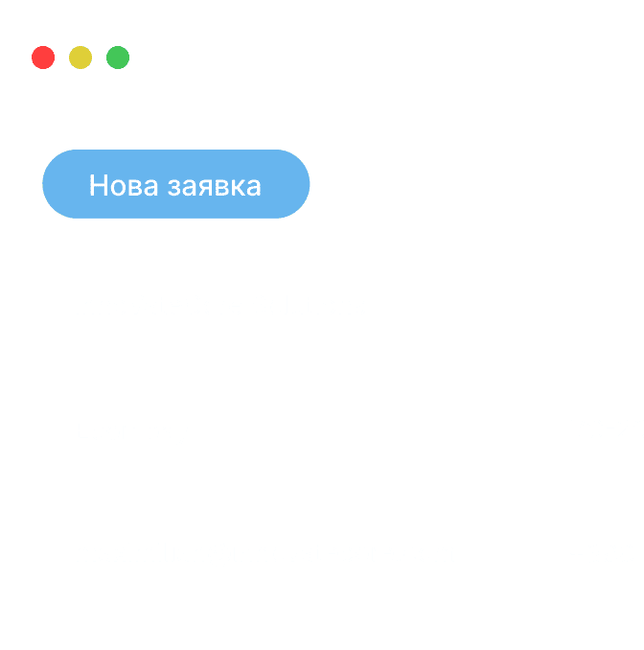This screenshot has width=644, height=650.
Task: Hit the green window control dot
Action: click(x=118, y=58)
